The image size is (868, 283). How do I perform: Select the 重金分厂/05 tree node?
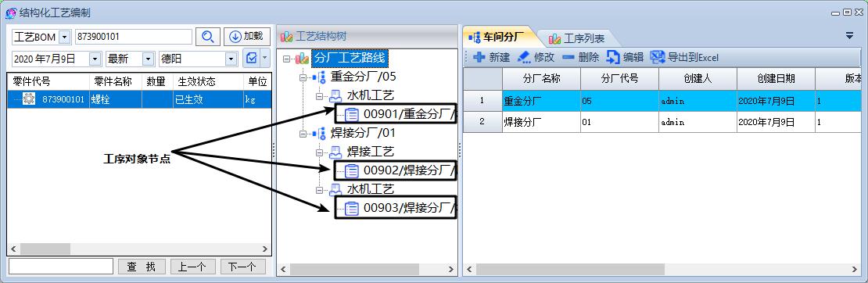click(x=363, y=77)
